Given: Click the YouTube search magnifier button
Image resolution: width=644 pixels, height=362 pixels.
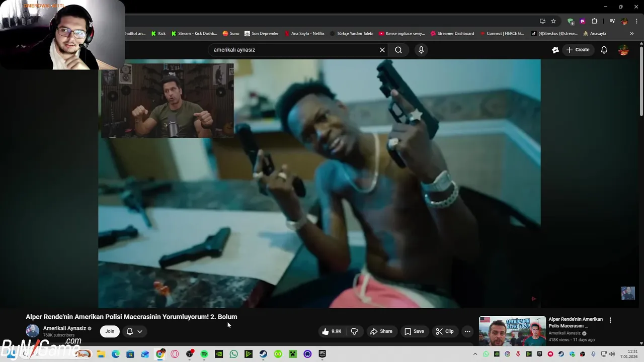Looking at the screenshot, I should coord(398,50).
